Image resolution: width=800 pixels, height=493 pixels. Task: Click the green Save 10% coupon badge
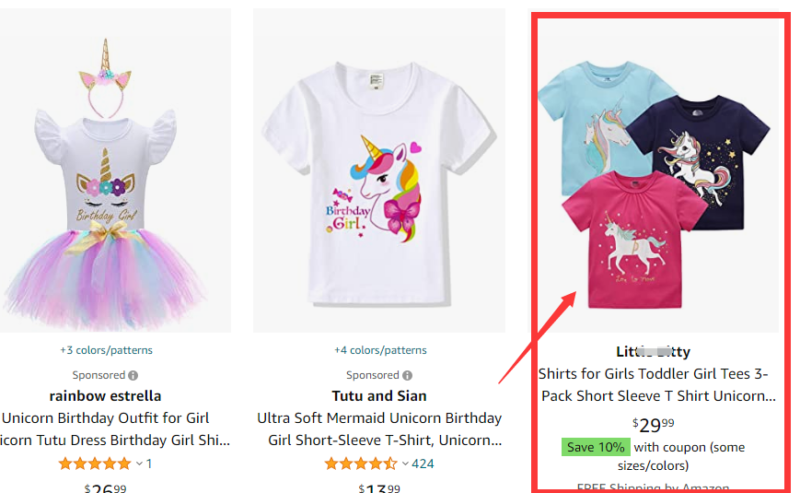[595, 447]
